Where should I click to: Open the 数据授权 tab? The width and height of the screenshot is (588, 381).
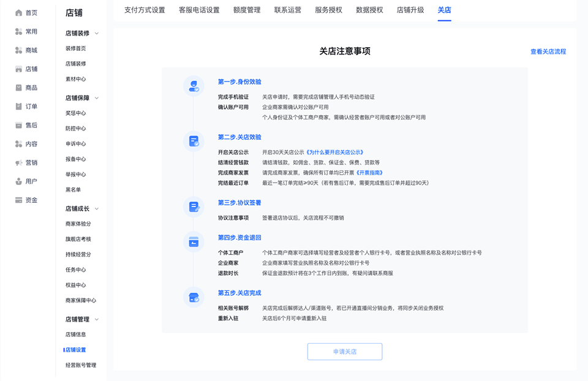click(x=369, y=10)
